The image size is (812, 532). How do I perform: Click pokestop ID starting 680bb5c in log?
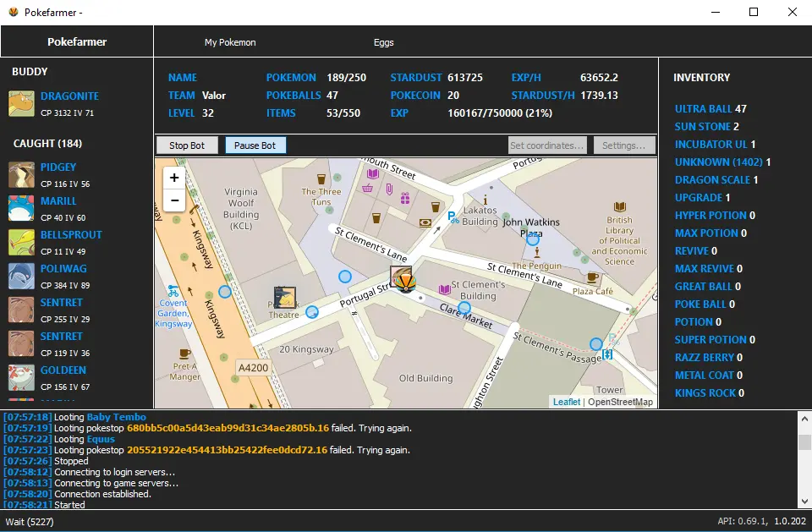(x=228, y=429)
